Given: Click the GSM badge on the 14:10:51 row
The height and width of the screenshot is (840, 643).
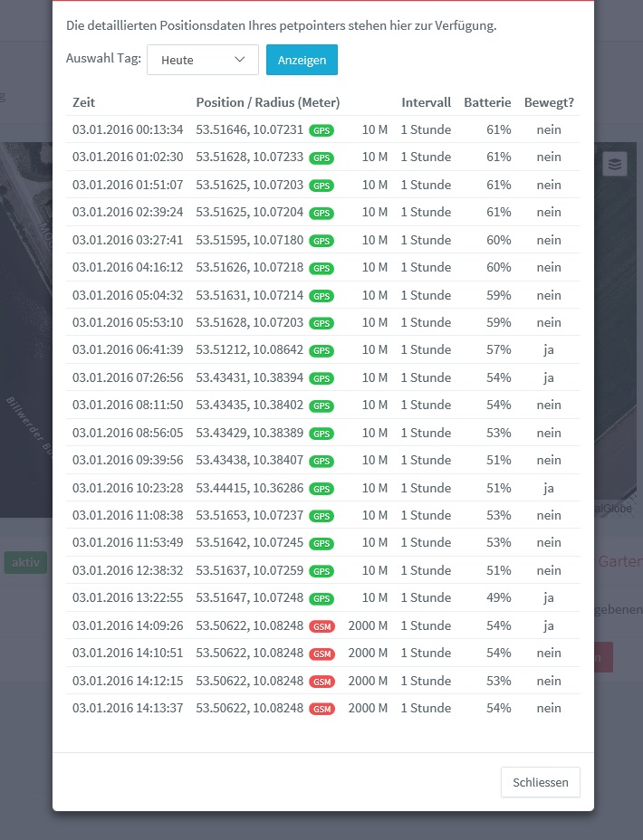Looking at the screenshot, I should (x=321, y=654).
